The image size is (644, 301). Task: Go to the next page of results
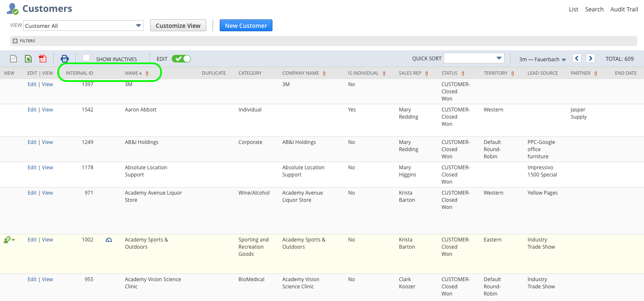click(590, 58)
